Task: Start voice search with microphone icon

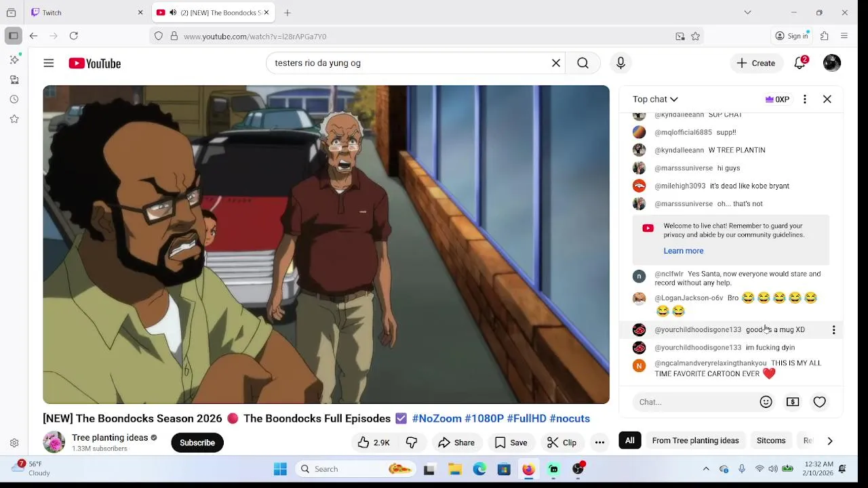Action: click(620, 63)
